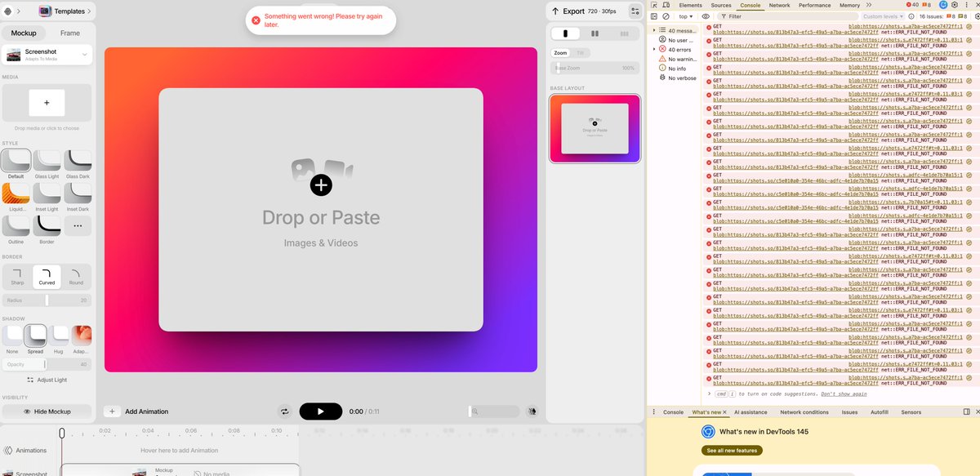Adjust the Radius slider
This screenshot has height=476, width=980.
pos(47,300)
